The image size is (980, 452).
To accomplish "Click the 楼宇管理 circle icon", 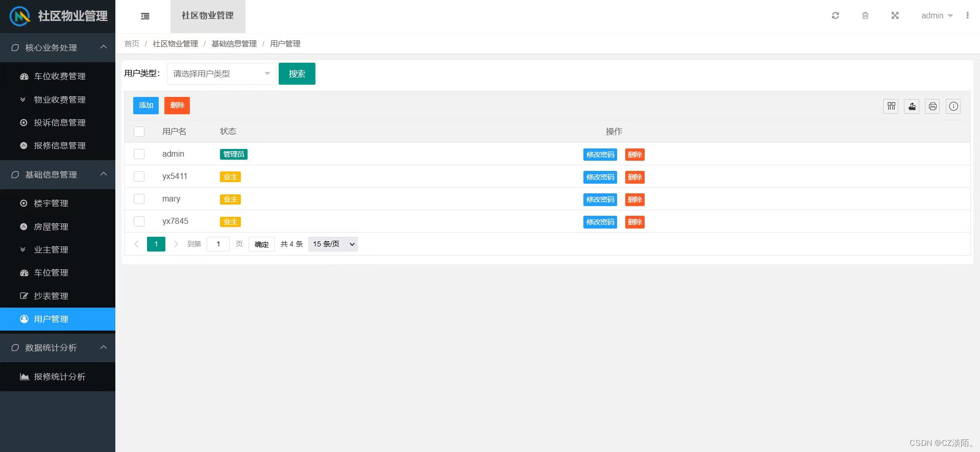I will pyautogui.click(x=23, y=203).
